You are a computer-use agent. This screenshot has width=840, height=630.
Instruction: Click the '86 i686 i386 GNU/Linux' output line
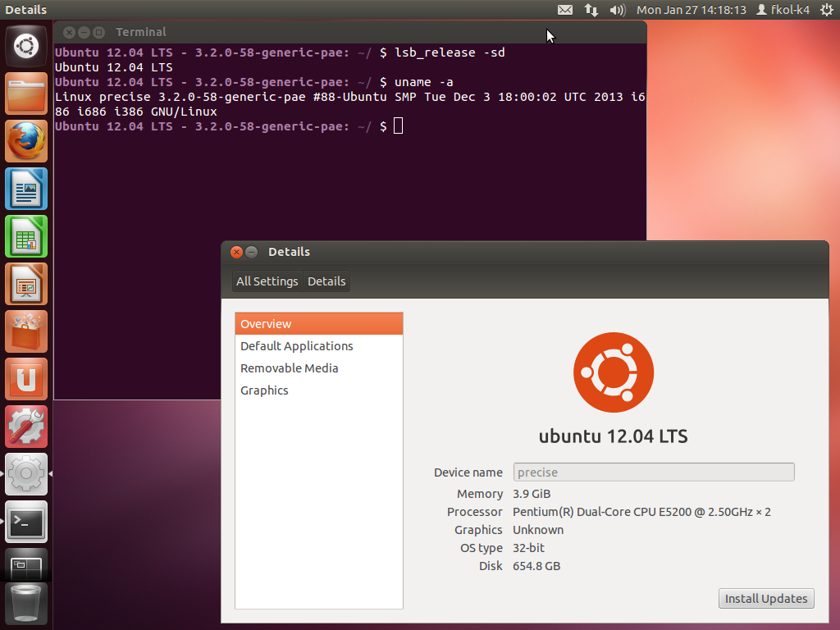pyautogui.click(x=136, y=112)
